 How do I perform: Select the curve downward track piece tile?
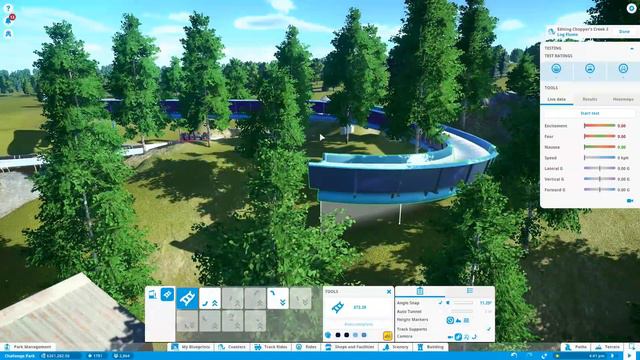278,298
